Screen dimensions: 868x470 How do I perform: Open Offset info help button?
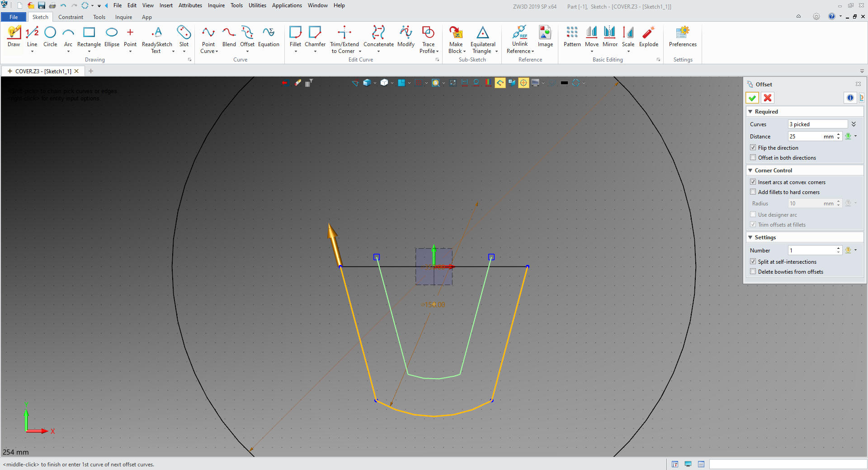[850, 98]
